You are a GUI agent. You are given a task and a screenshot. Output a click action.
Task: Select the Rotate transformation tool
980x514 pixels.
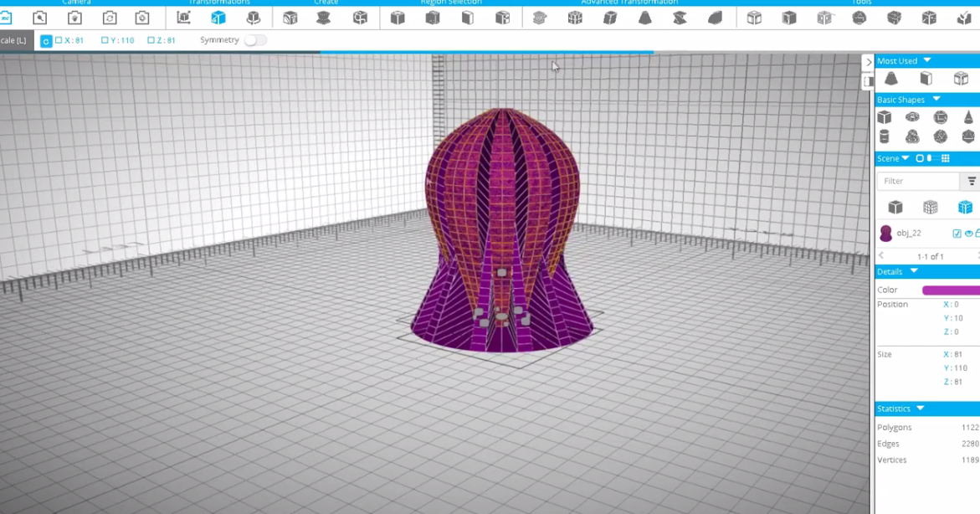point(253,18)
